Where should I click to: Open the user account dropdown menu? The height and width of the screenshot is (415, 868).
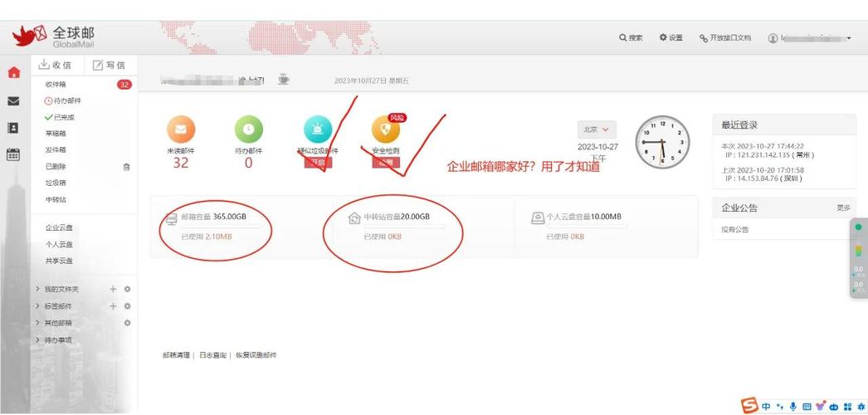coord(809,37)
